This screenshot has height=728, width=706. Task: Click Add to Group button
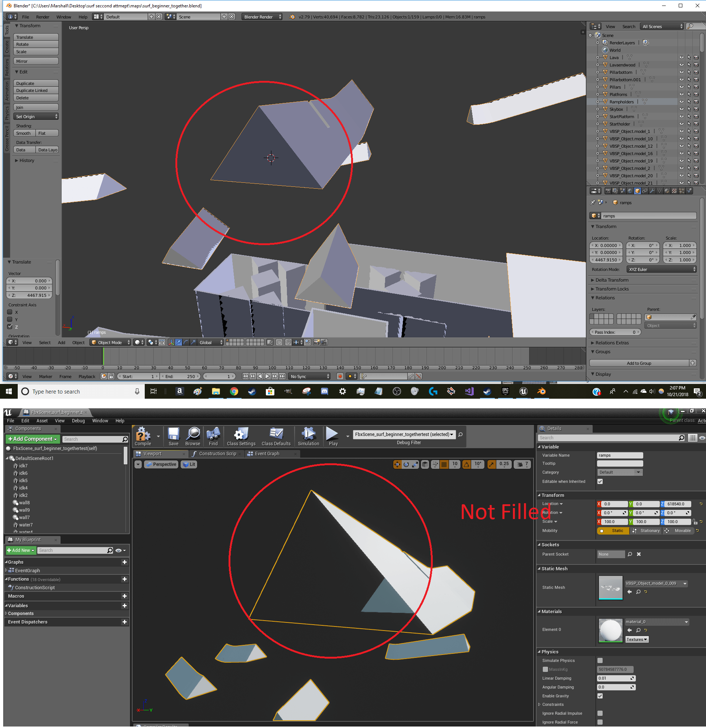pyautogui.click(x=639, y=363)
